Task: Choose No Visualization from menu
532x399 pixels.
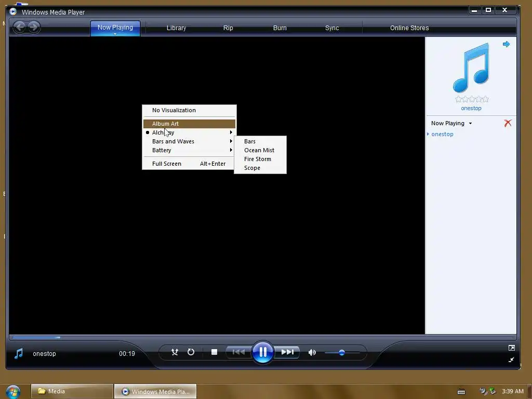Action: [x=189, y=110]
